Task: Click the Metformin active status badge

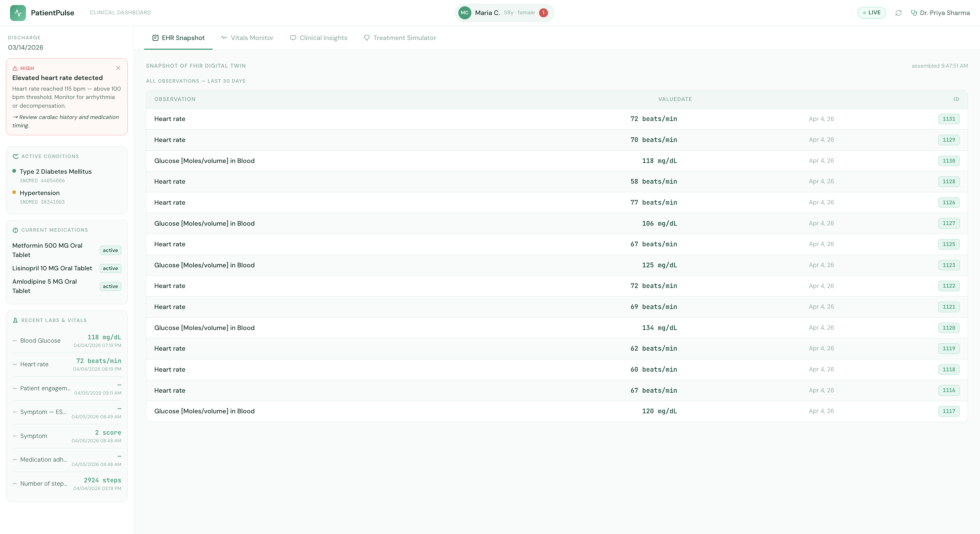Action: [110, 250]
